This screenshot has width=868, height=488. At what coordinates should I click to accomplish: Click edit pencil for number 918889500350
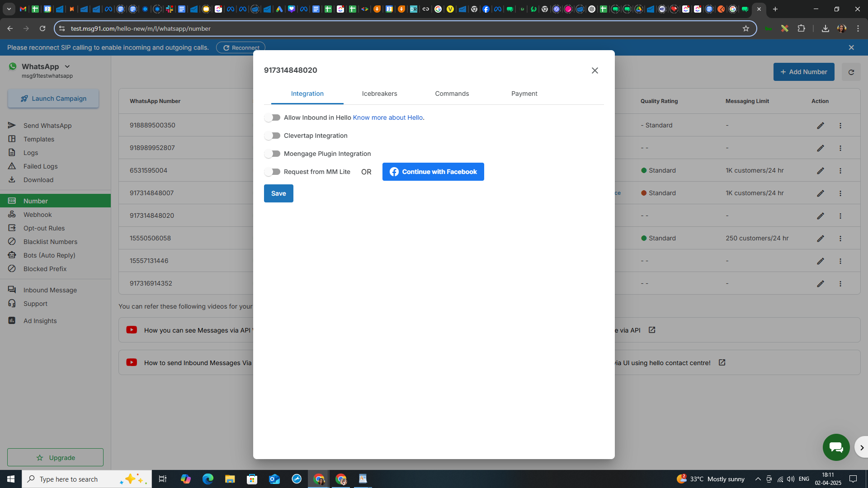pos(821,126)
